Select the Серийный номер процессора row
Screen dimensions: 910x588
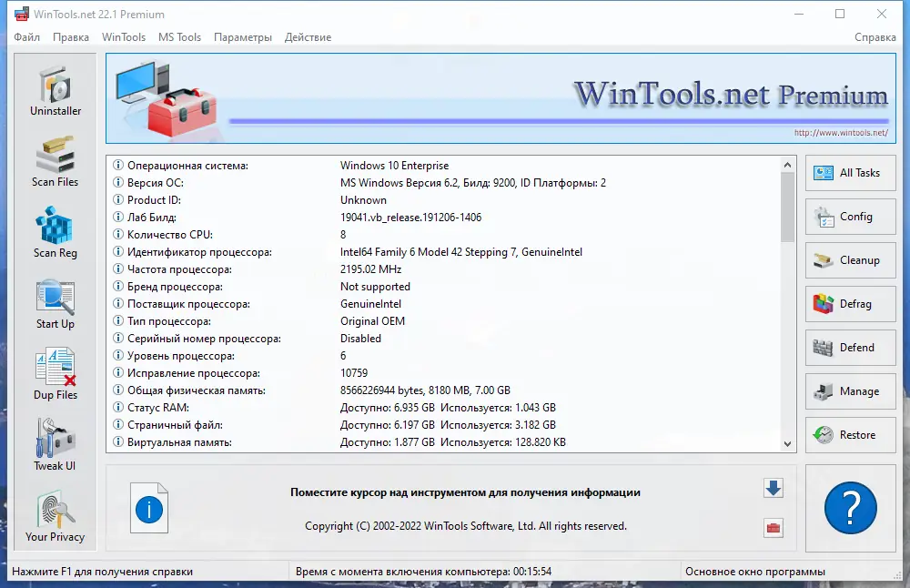[444, 339]
